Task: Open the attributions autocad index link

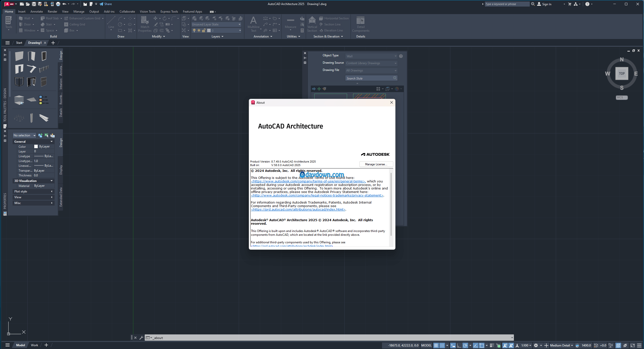Action: point(298,210)
